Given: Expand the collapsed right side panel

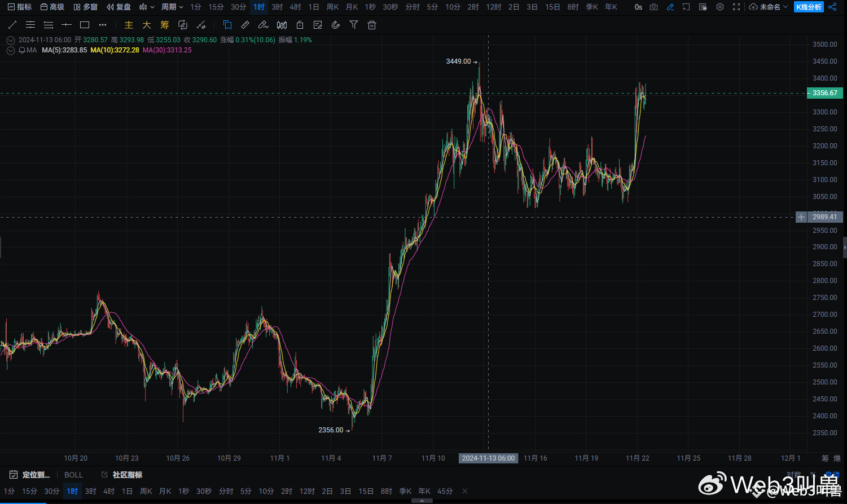Looking at the screenshot, I should click(x=845, y=247).
